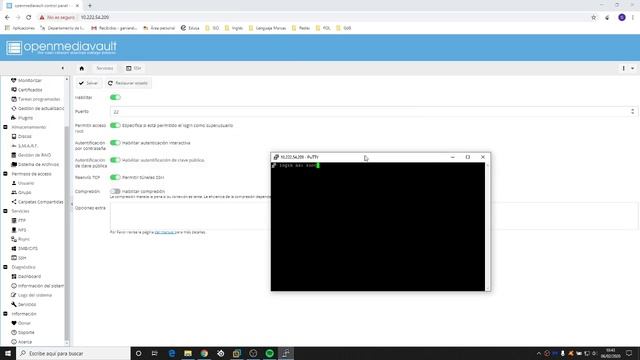
Task: Click the Restaurar valores button
Action: click(128, 83)
